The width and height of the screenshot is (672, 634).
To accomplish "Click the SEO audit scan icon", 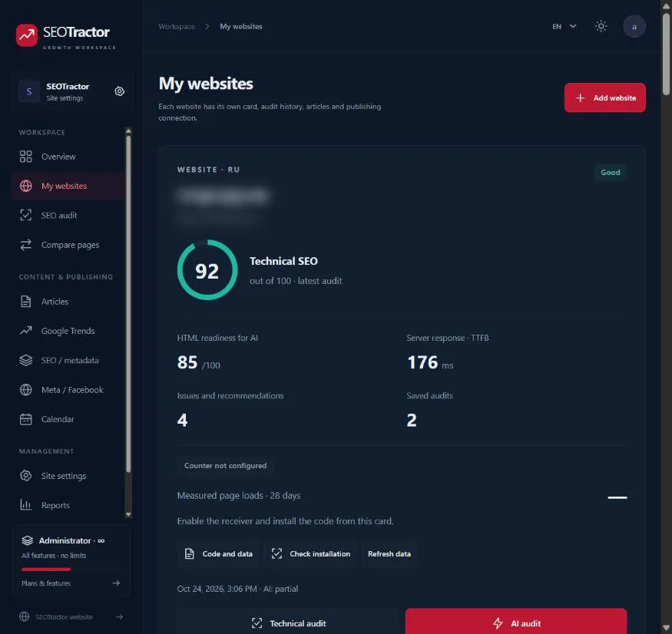I will (25, 215).
